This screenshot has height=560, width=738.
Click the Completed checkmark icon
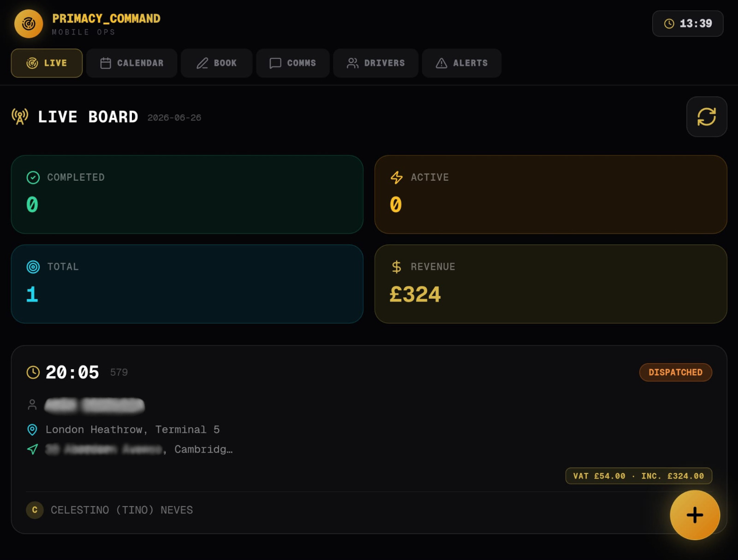[33, 177]
